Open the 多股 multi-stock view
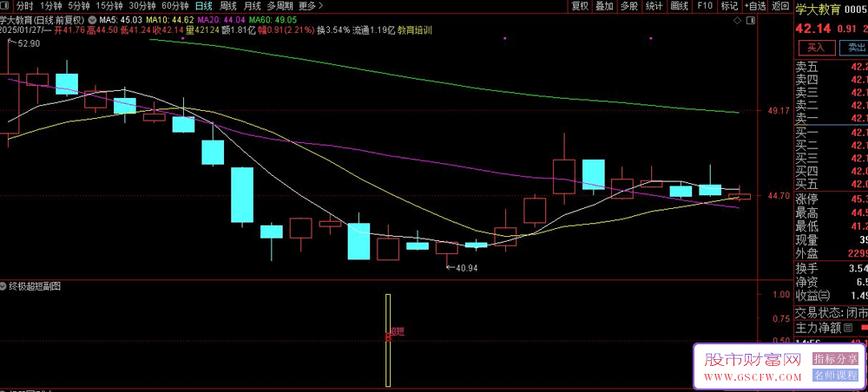The image size is (868, 392). tap(628, 7)
